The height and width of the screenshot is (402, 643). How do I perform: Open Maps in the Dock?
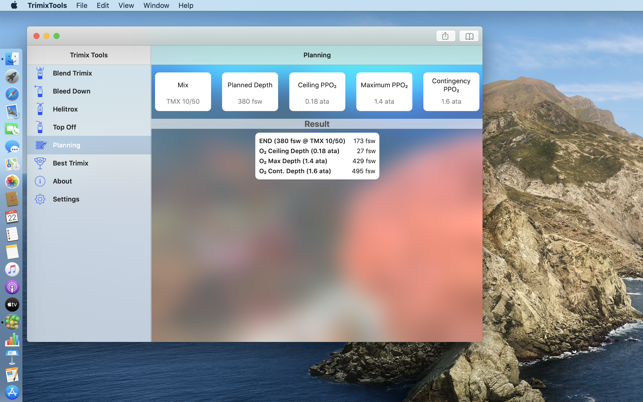pyautogui.click(x=12, y=164)
